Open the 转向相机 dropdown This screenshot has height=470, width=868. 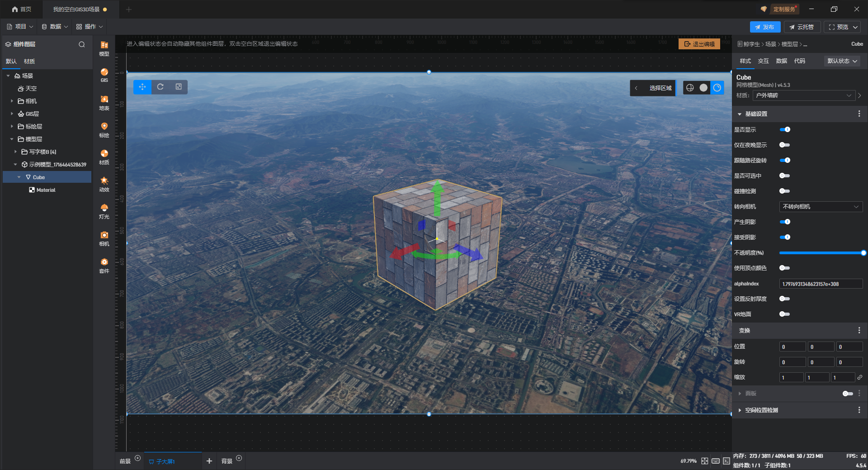pos(821,207)
